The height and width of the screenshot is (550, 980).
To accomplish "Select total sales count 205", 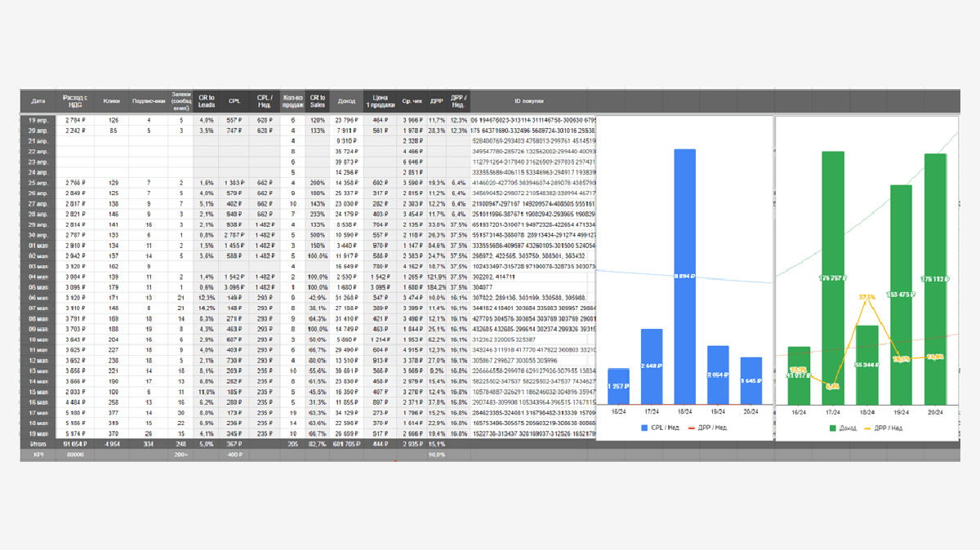I will (292, 444).
